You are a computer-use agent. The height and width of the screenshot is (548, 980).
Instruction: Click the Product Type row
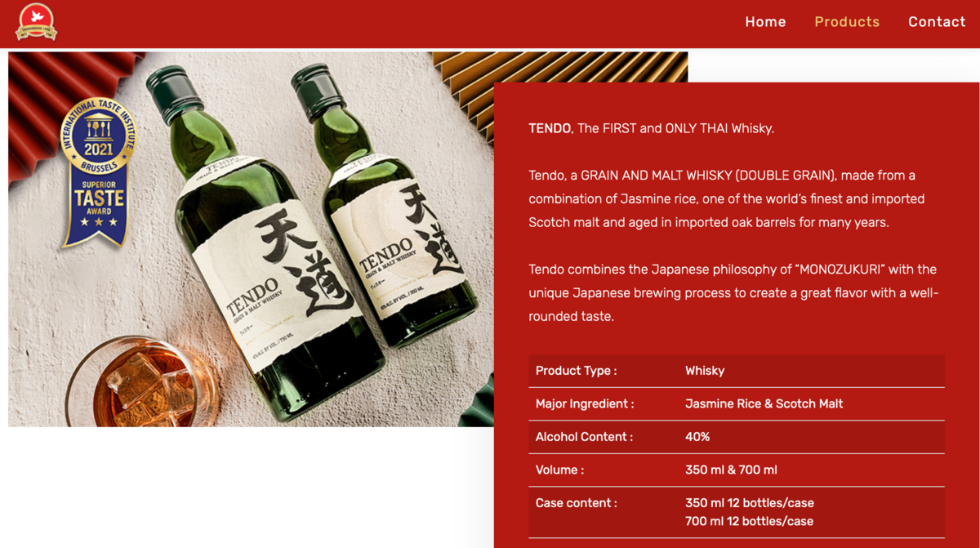click(x=737, y=371)
